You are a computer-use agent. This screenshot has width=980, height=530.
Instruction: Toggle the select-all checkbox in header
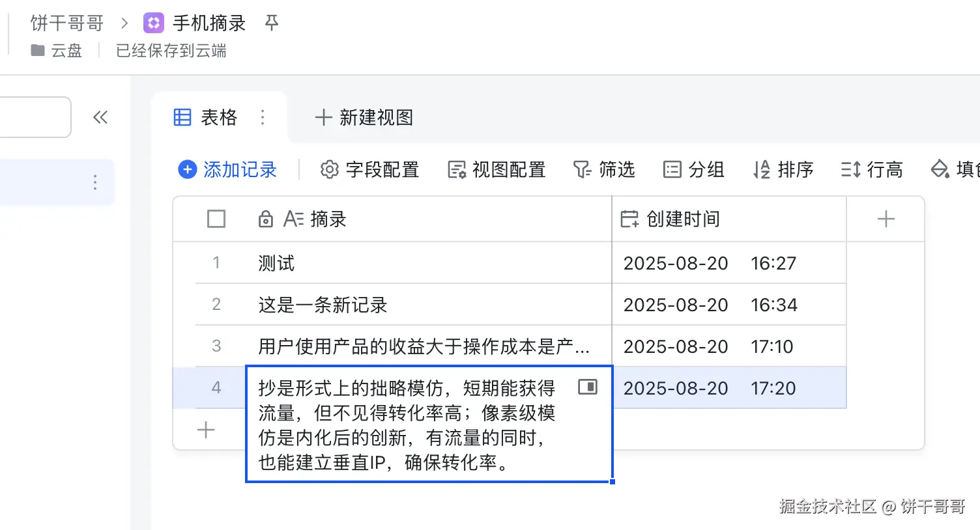pos(216,219)
